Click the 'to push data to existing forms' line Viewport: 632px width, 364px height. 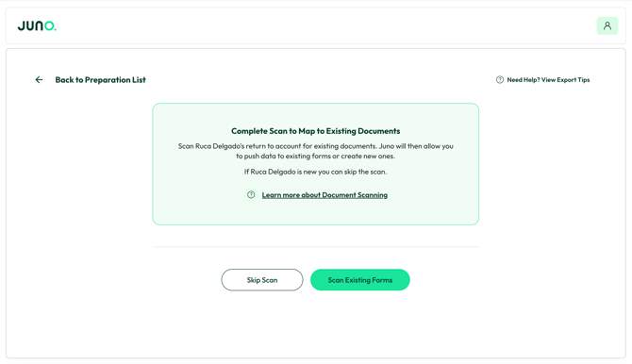click(316, 156)
